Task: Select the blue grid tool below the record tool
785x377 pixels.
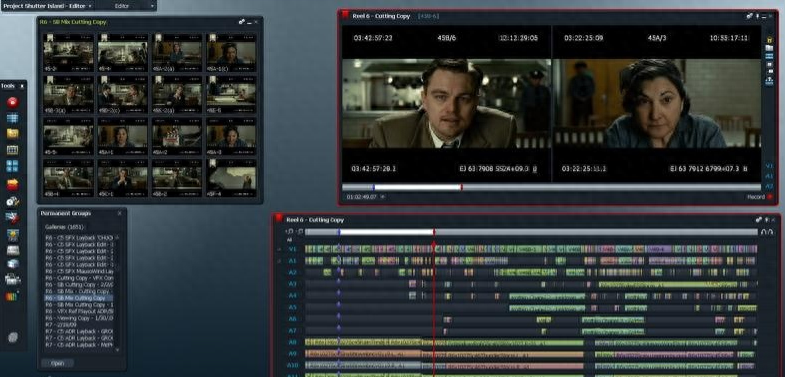Action: [x=13, y=118]
